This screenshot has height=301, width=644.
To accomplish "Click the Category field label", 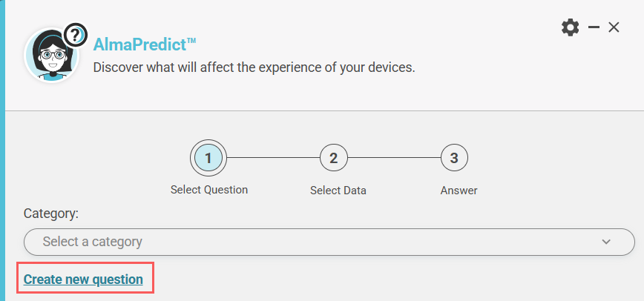I will (x=51, y=214).
